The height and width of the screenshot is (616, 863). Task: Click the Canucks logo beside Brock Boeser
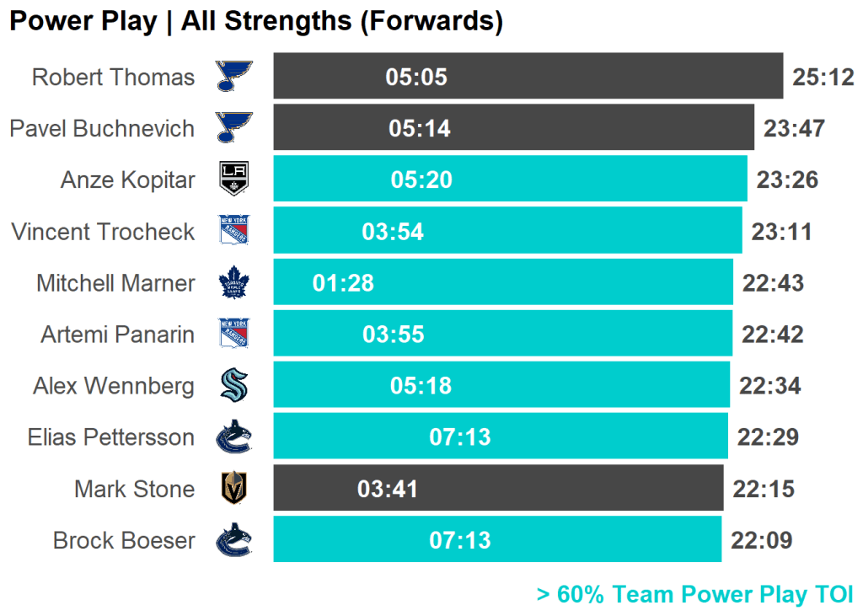(x=233, y=540)
